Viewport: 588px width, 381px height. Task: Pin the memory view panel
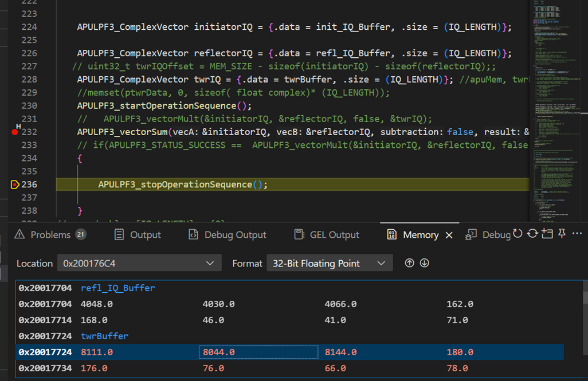pos(562,234)
